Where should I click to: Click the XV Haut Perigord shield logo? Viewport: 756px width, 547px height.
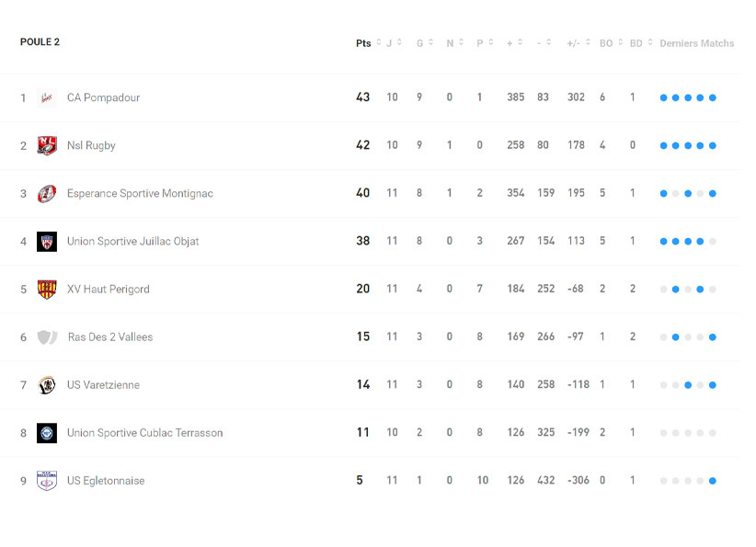point(47,289)
